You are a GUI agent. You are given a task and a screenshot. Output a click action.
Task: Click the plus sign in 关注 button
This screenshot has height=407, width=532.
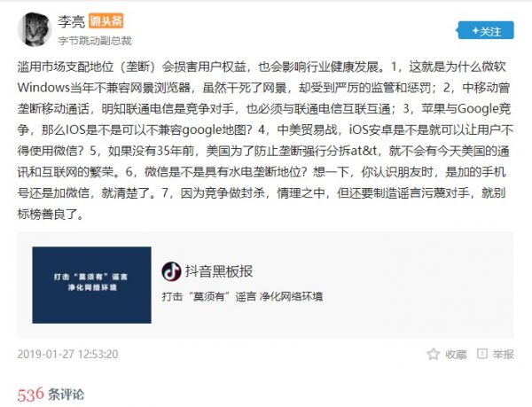pyautogui.click(x=475, y=31)
